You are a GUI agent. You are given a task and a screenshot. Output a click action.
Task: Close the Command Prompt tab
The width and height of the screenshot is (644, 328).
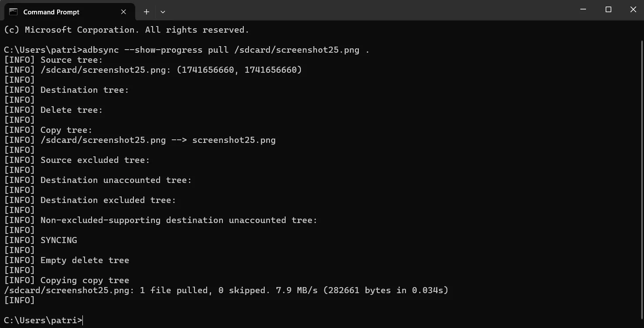(x=123, y=12)
